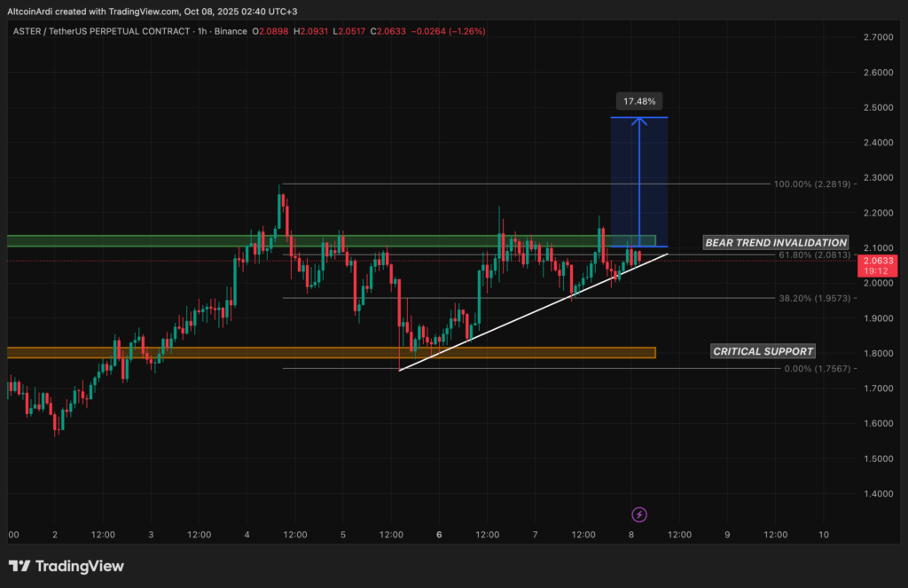The image size is (908, 588).
Task: Click the 100.00% (2.2819) Fibonacci label
Action: click(811, 184)
